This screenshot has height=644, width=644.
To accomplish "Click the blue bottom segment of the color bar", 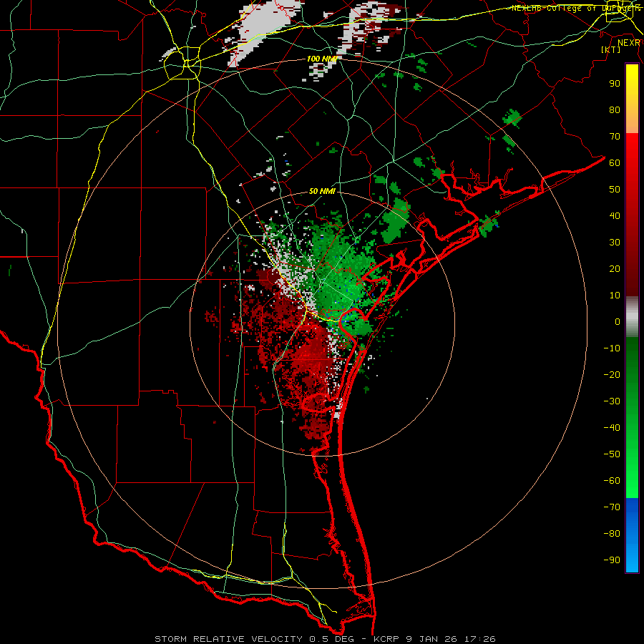I will (632, 535).
